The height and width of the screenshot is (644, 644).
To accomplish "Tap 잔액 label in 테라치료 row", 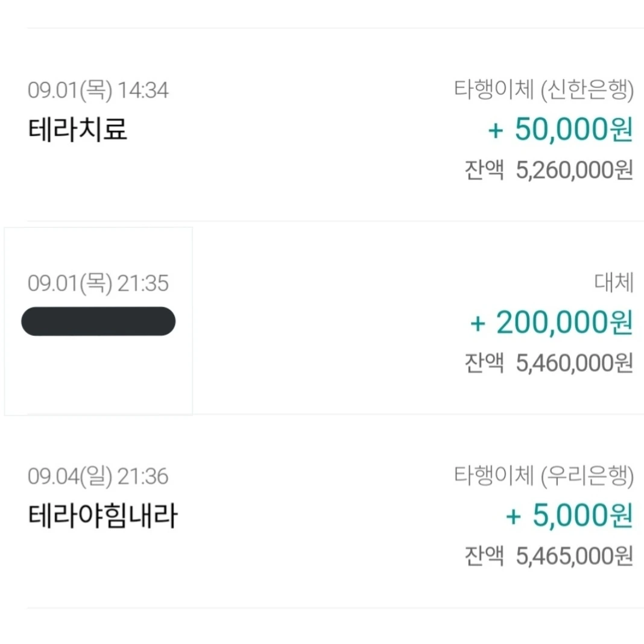I will pyautogui.click(x=484, y=170).
